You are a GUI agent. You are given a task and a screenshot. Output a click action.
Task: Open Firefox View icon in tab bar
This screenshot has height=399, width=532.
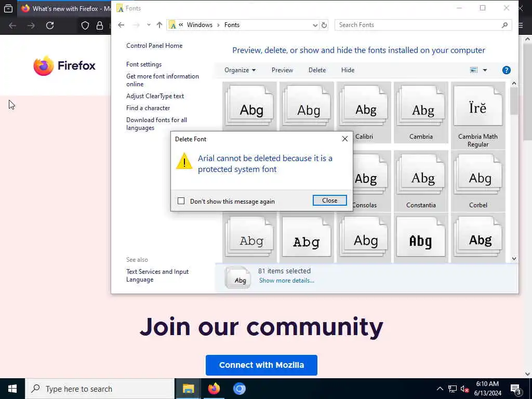click(8, 8)
